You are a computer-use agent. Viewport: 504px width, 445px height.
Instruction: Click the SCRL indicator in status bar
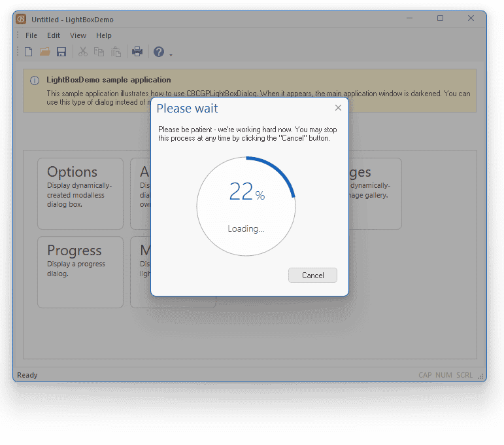pos(465,375)
